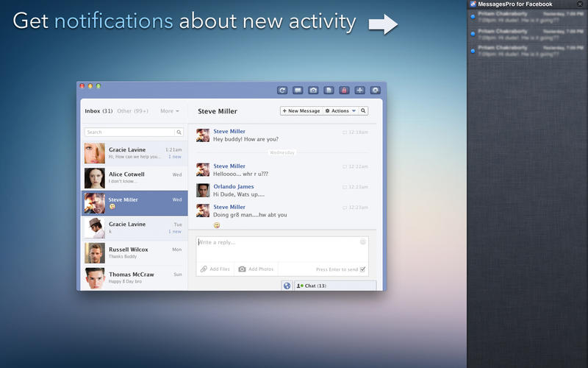Click the globe icon beside Chat
The width and height of the screenshot is (588, 368).
click(287, 286)
